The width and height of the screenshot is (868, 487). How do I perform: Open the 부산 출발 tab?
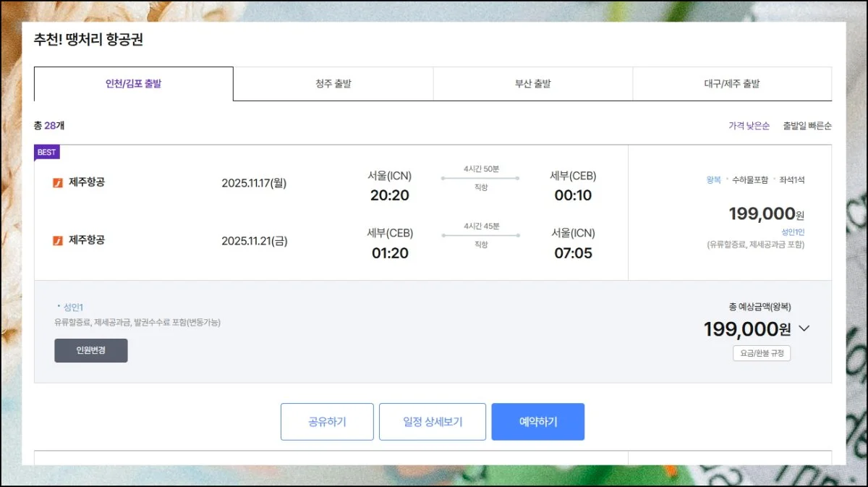[533, 84]
